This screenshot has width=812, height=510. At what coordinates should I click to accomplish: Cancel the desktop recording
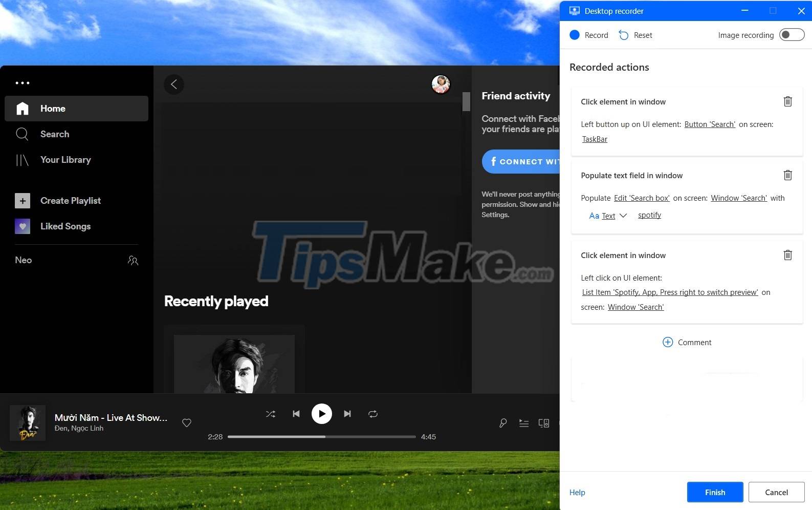[x=776, y=492]
